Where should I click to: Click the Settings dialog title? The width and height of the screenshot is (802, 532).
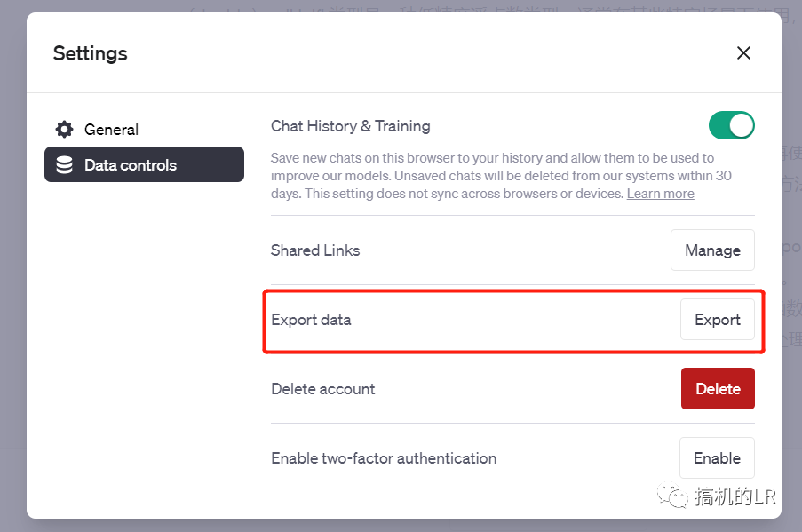(90, 53)
